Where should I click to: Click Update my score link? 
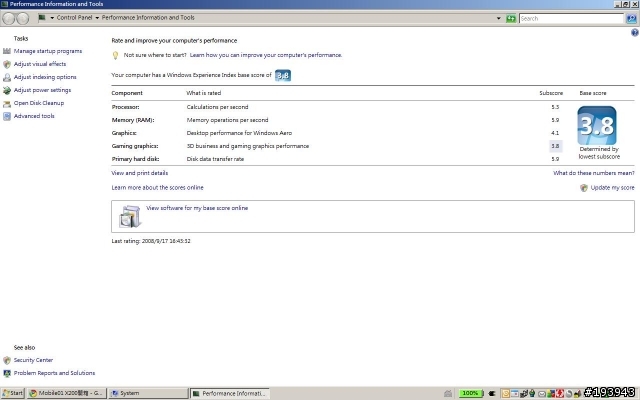click(612, 188)
